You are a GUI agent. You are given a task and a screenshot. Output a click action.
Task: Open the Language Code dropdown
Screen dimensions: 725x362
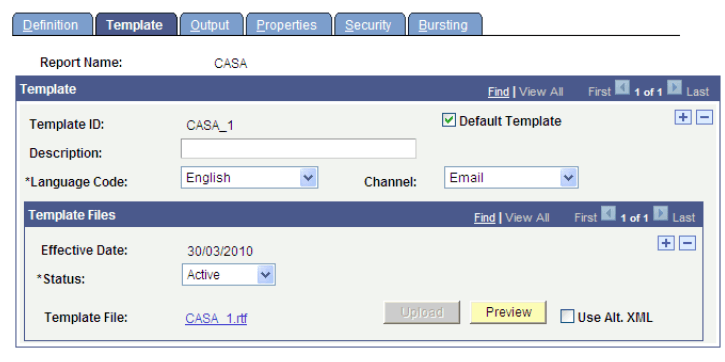click(x=249, y=178)
